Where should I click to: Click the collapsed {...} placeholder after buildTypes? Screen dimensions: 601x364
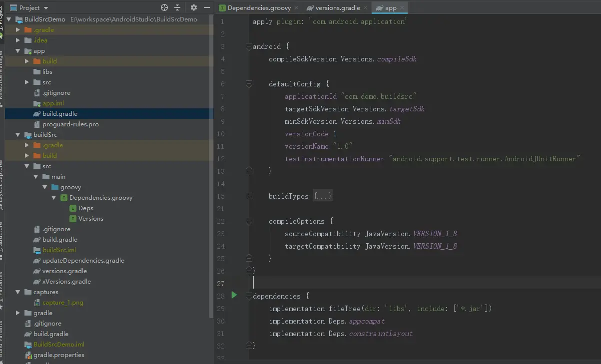(322, 196)
